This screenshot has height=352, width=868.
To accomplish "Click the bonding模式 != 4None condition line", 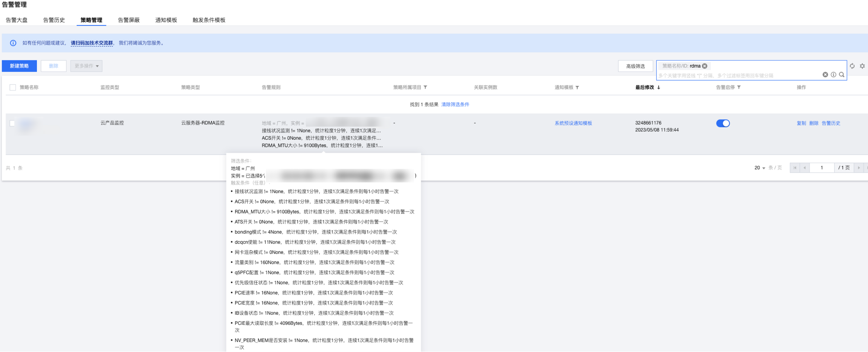I will coord(316,232).
